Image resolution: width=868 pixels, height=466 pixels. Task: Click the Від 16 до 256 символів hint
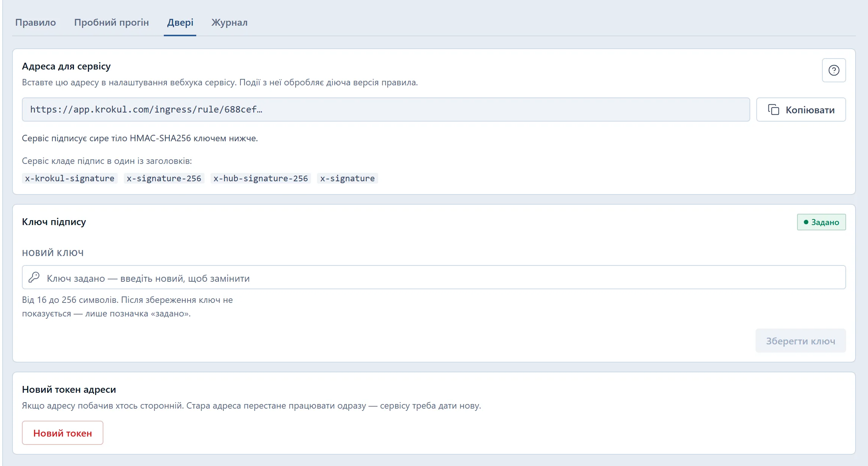click(x=128, y=307)
